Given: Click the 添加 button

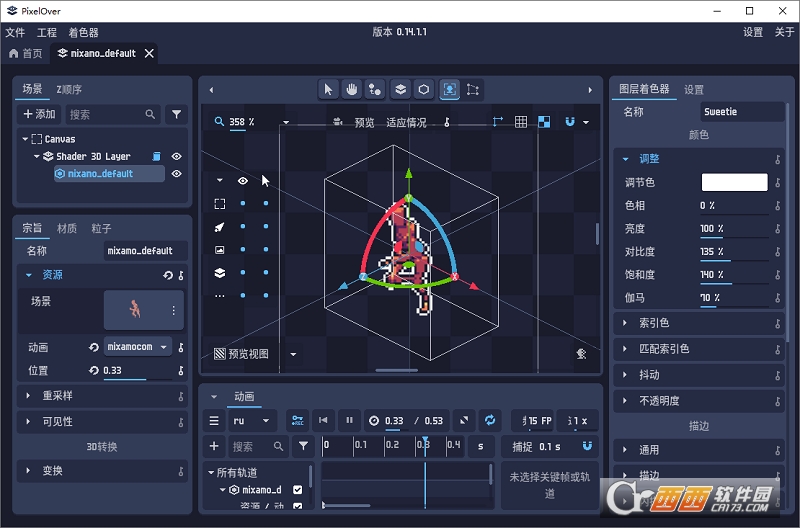Looking at the screenshot, I should pos(39,114).
